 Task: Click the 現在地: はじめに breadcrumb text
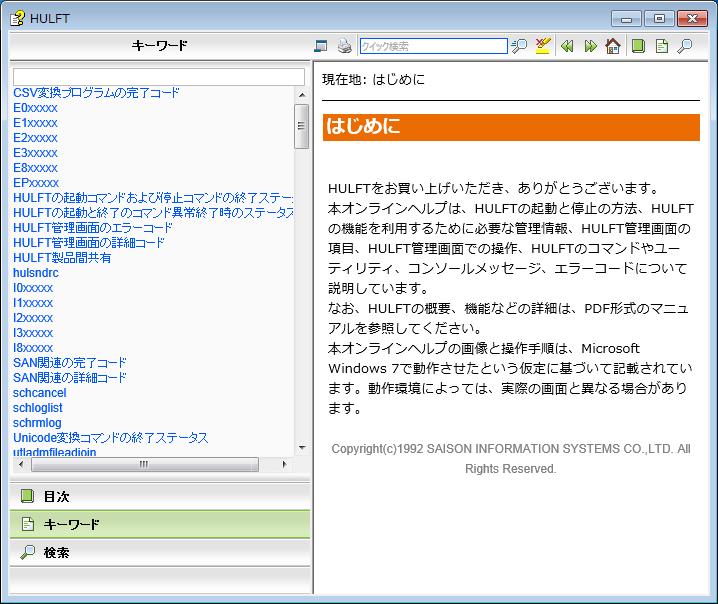pyautogui.click(x=373, y=80)
